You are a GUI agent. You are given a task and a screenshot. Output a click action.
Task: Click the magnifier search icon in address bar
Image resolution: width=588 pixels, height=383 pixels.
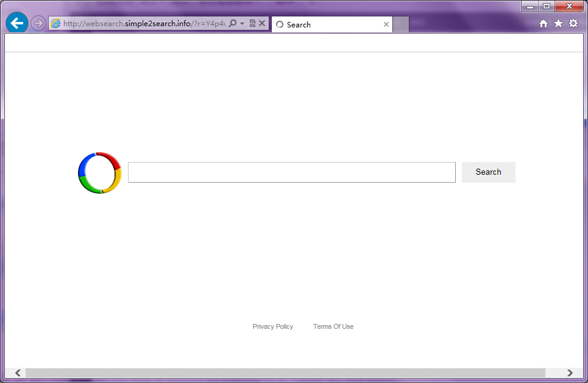tap(233, 24)
